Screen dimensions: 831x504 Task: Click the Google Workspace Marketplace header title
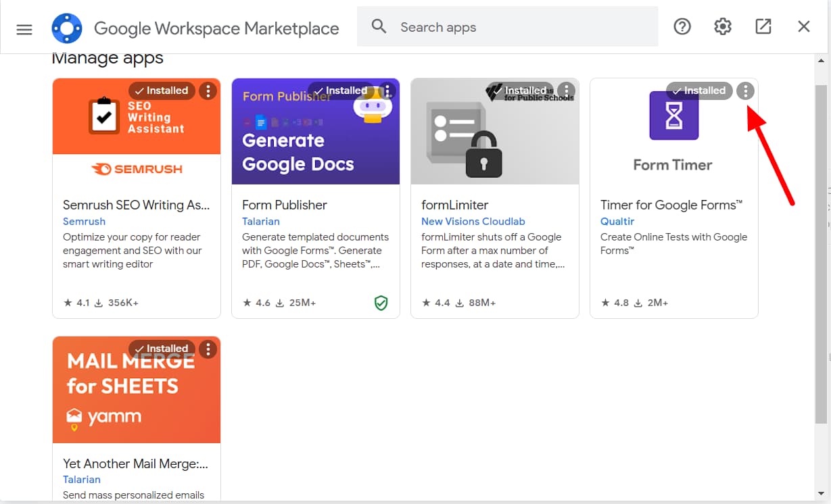(216, 28)
